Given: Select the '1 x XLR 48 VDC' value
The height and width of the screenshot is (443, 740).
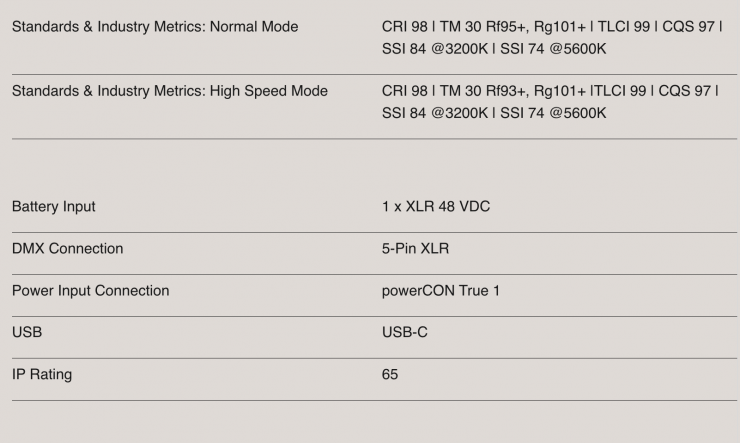Looking at the screenshot, I should pos(436,207).
